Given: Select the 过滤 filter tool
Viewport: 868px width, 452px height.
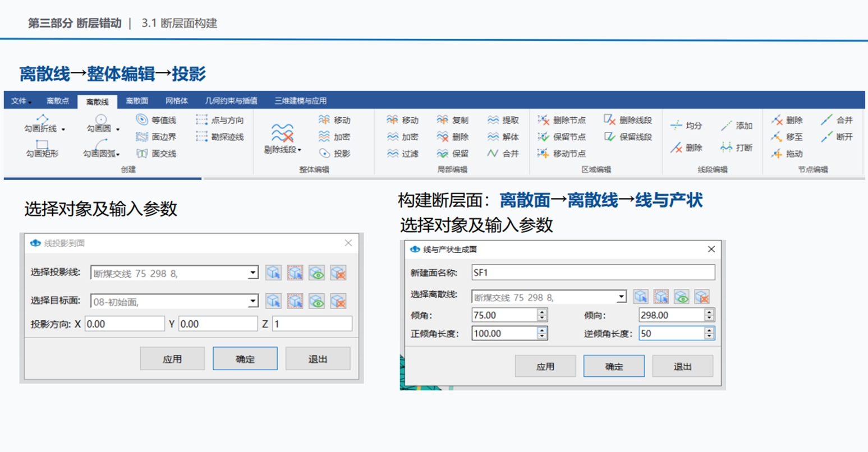Looking at the screenshot, I should [x=402, y=154].
